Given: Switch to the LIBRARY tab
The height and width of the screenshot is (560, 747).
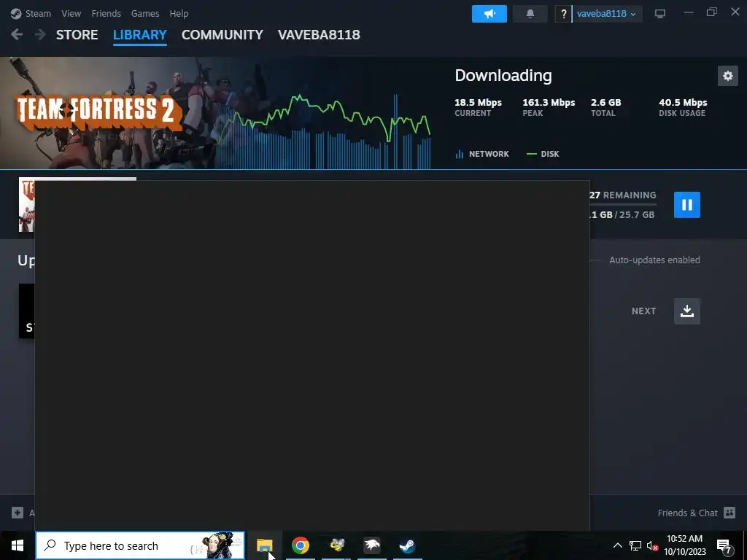Looking at the screenshot, I should [x=139, y=35].
